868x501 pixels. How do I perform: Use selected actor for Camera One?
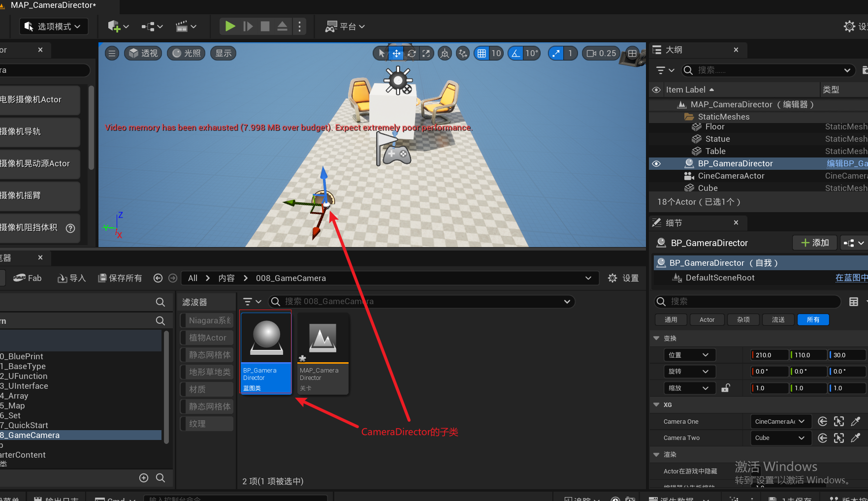[x=822, y=421]
